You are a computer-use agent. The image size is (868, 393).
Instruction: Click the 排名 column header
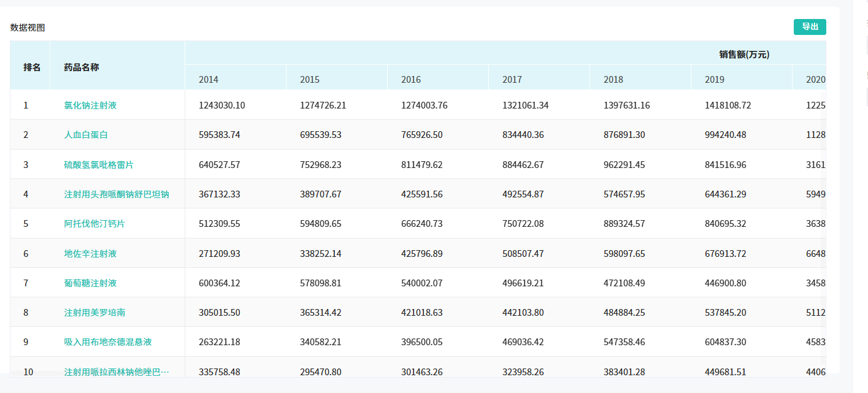[x=32, y=67]
